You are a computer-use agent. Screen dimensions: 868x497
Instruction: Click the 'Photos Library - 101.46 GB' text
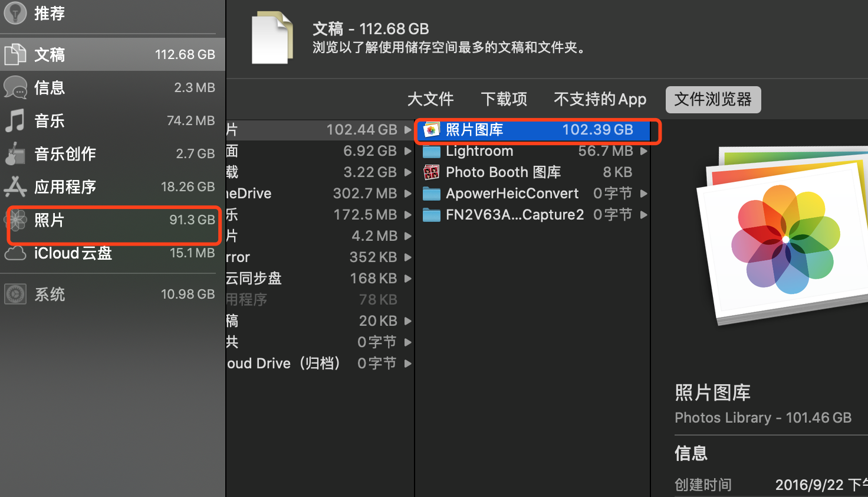(763, 418)
